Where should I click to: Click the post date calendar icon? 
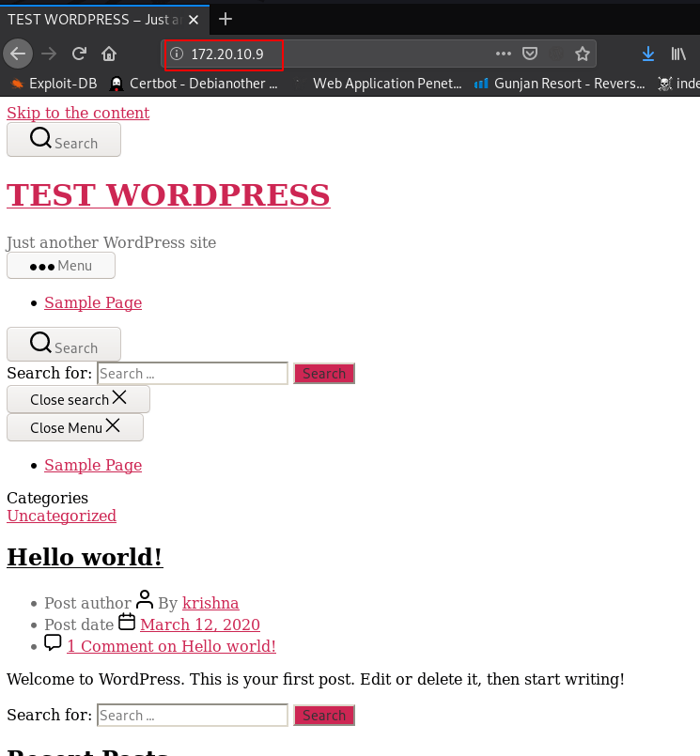(x=127, y=622)
